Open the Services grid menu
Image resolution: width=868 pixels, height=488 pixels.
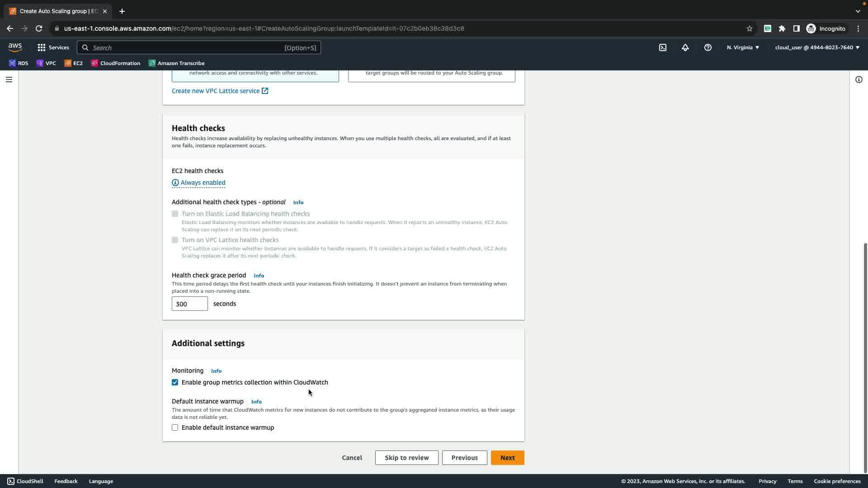click(x=53, y=47)
